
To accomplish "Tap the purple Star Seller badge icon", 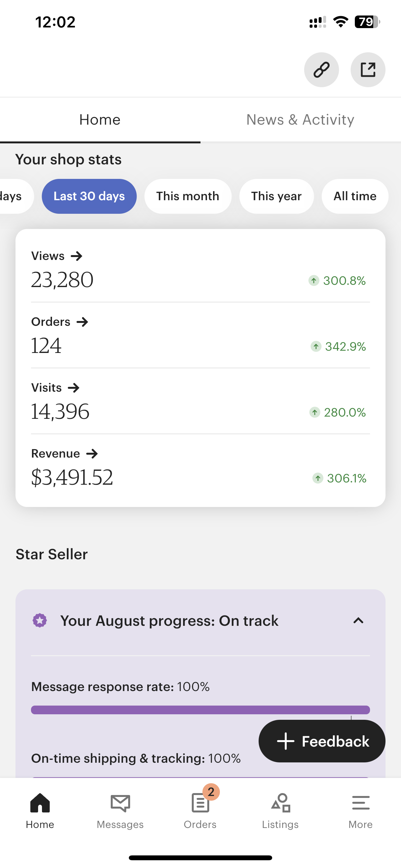I will [x=40, y=620].
